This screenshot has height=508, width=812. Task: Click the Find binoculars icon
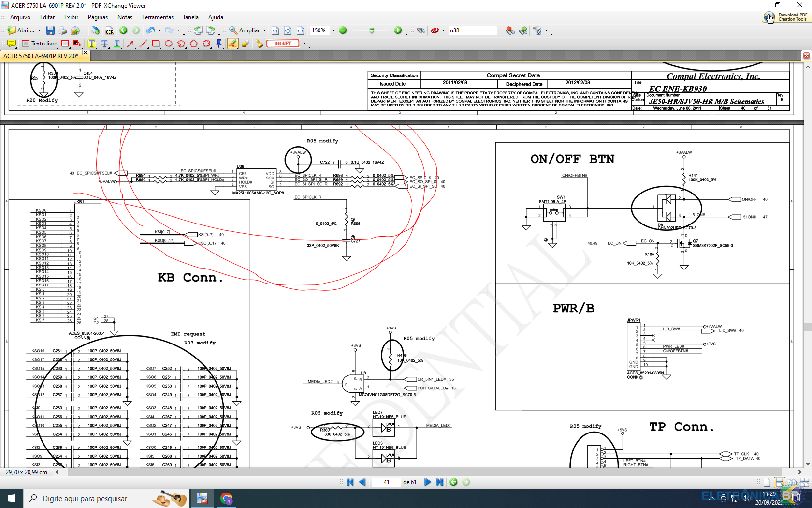pyautogui.click(x=421, y=30)
